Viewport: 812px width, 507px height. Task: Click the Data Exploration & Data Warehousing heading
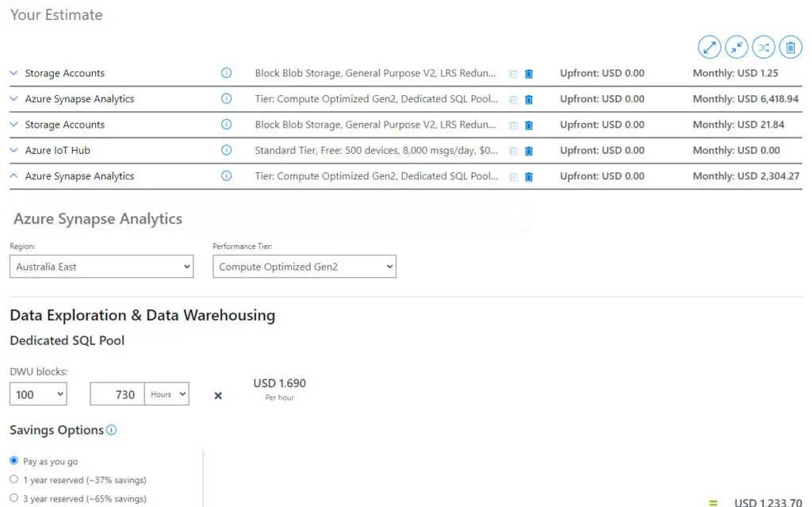click(x=143, y=315)
